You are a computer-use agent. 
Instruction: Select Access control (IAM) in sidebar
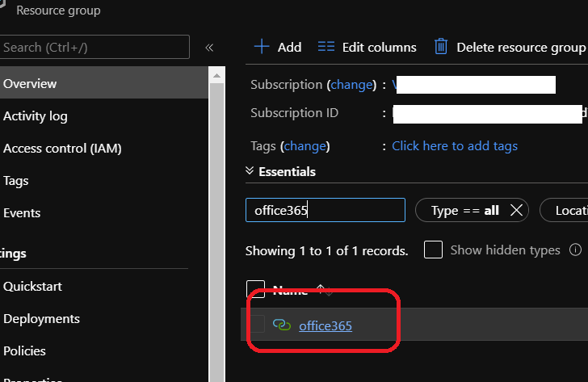coord(62,149)
